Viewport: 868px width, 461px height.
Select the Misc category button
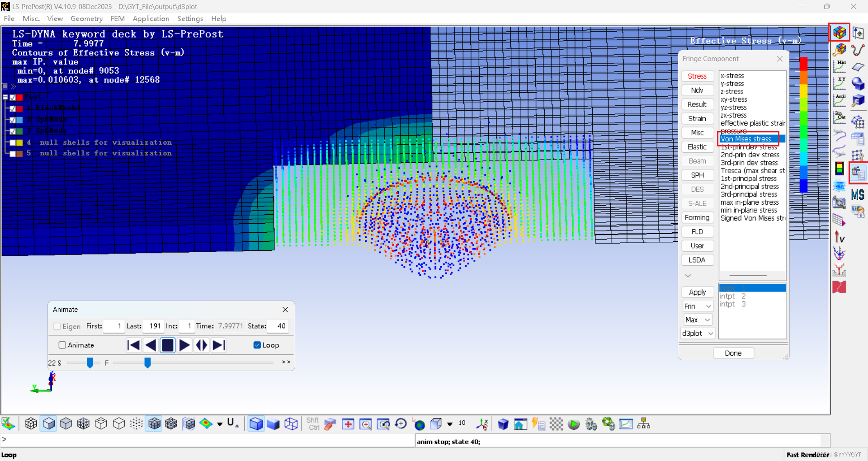coord(698,132)
